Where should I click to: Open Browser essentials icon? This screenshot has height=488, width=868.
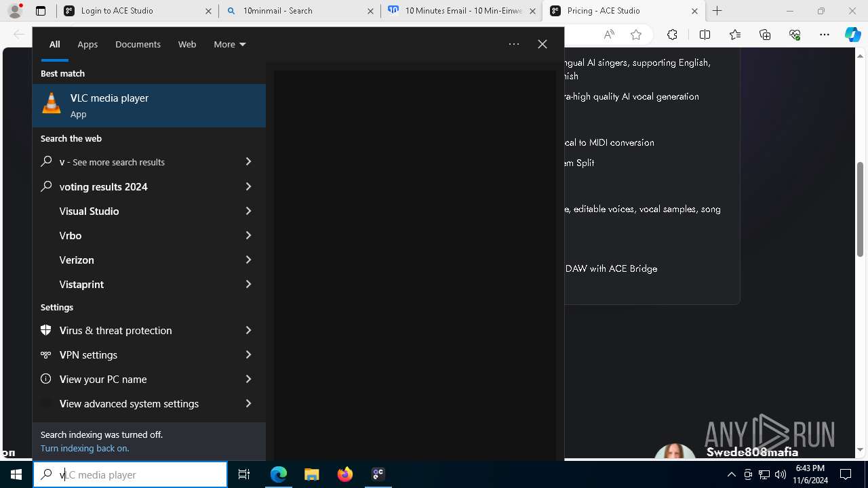click(x=795, y=35)
